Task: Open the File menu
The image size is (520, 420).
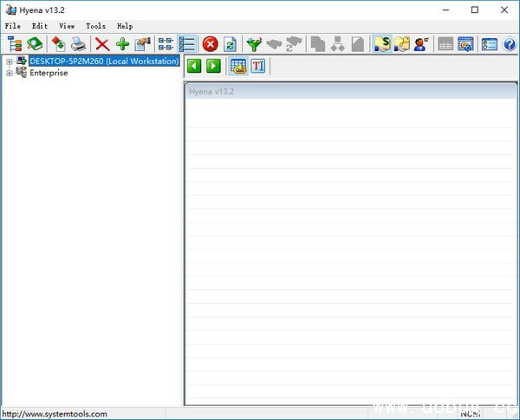Action: 13,26
